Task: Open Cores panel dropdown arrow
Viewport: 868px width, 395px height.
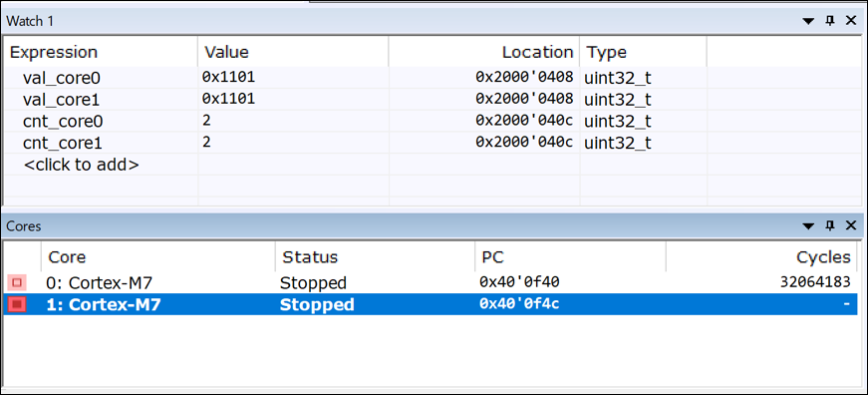Action: click(808, 226)
